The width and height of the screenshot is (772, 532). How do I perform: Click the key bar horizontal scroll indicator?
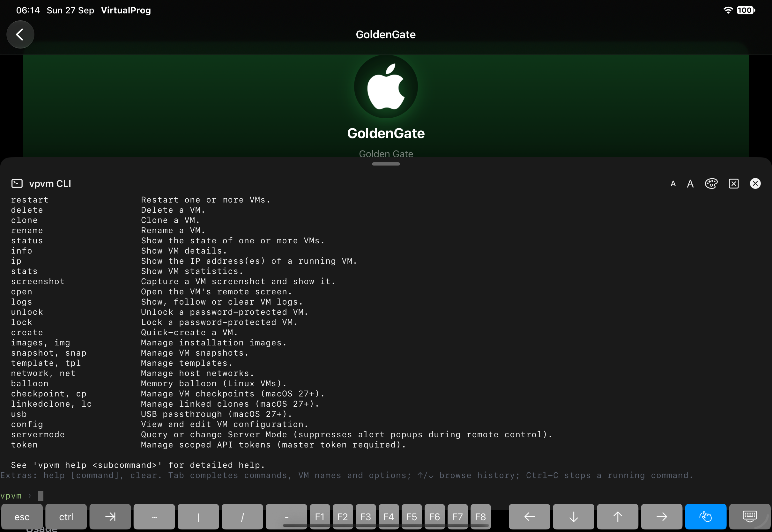click(x=386, y=526)
